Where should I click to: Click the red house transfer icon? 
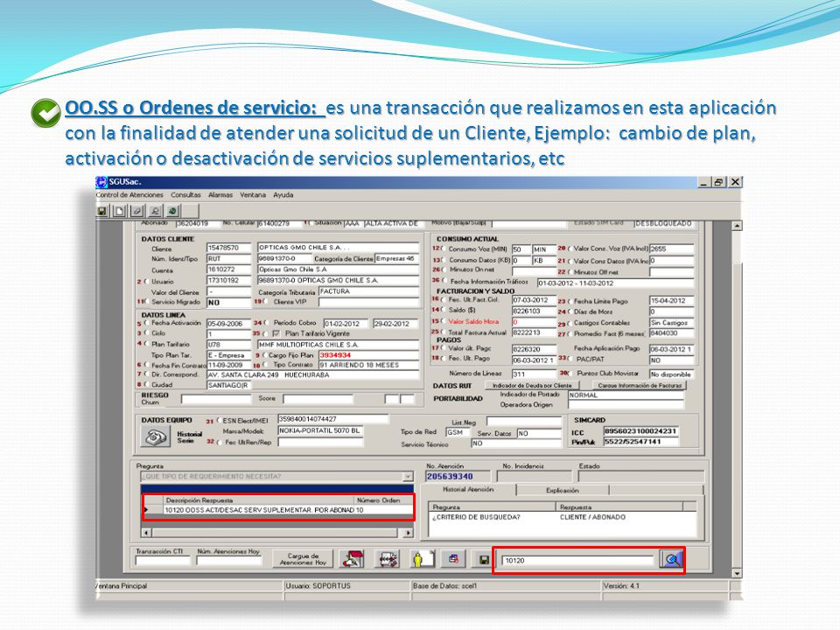[353, 559]
